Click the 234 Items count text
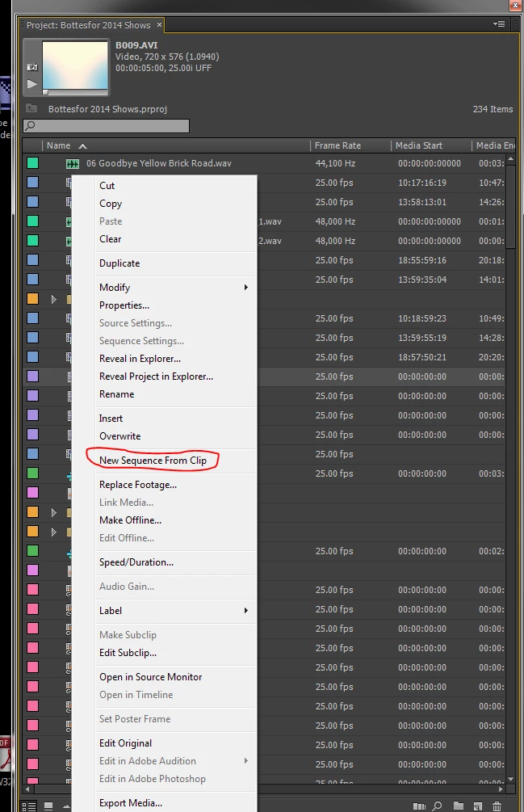The width and height of the screenshot is (524, 812). (493, 109)
